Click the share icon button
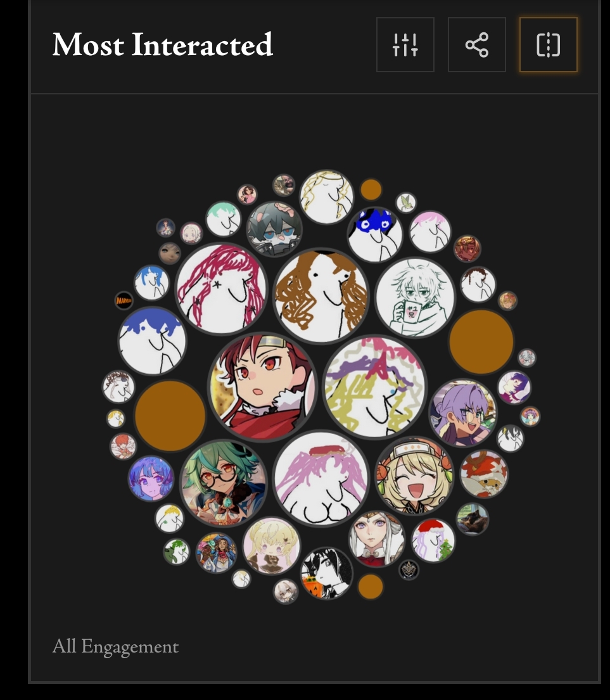This screenshot has width=610, height=700. (x=476, y=44)
